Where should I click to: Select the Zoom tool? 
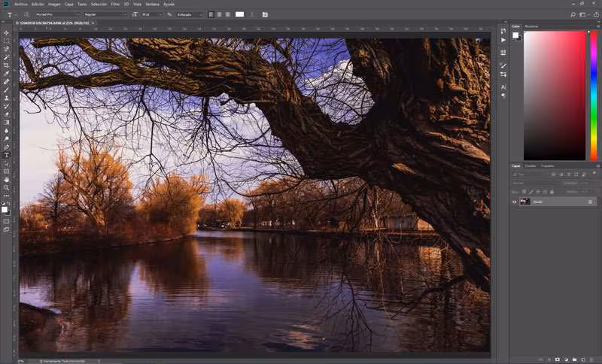tap(6, 188)
